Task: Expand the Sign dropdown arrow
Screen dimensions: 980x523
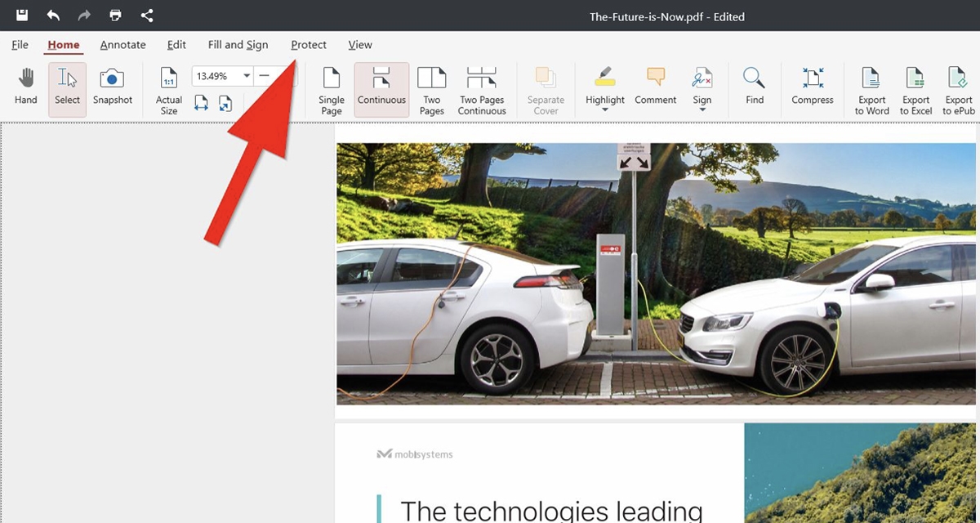Action: pos(702,110)
